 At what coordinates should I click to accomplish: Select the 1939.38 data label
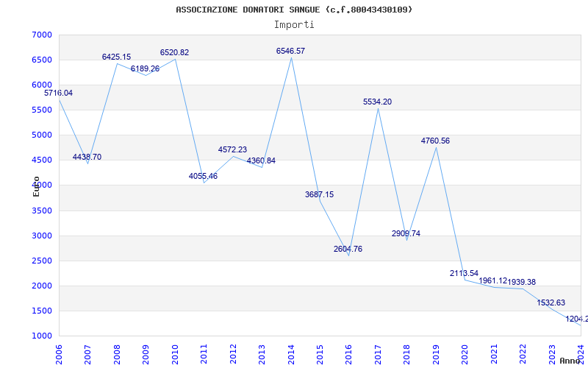pyautogui.click(x=522, y=282)
